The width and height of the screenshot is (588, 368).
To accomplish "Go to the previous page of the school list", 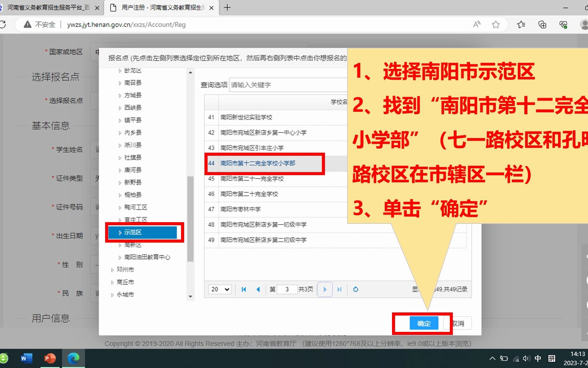I will point(258,289).
